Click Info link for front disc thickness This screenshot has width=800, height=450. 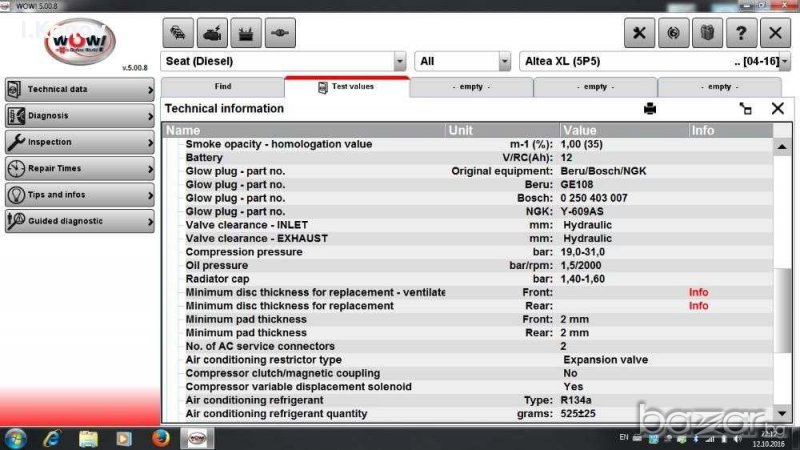point(698,293)
